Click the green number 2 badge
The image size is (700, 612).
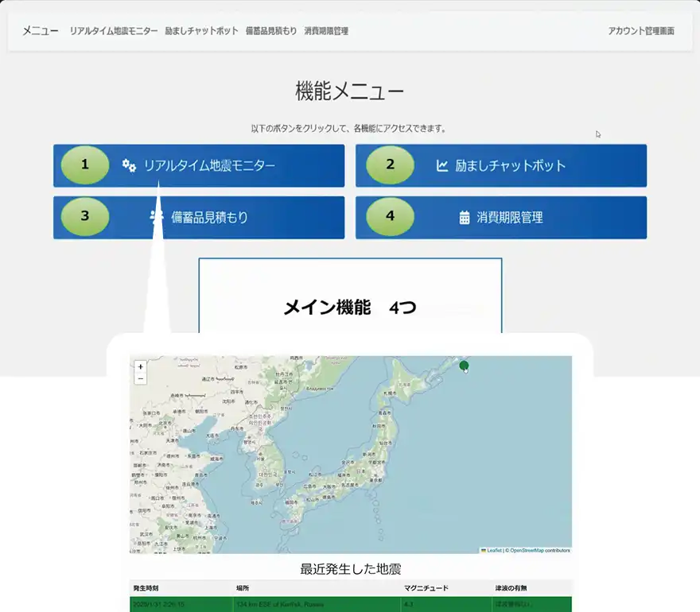(390, 165)
